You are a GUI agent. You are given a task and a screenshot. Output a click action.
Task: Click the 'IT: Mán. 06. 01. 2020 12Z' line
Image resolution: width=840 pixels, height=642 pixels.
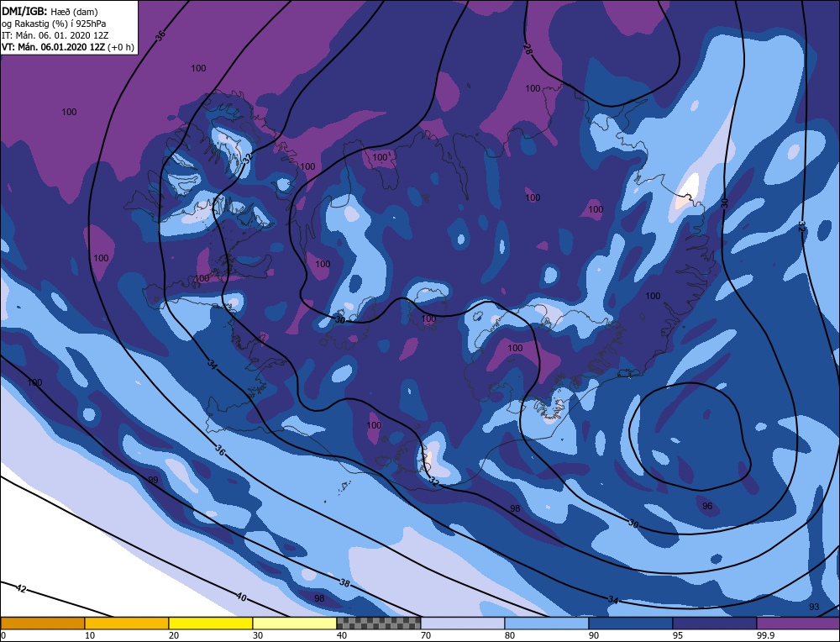pyautogui.click(x=55, y=35)
